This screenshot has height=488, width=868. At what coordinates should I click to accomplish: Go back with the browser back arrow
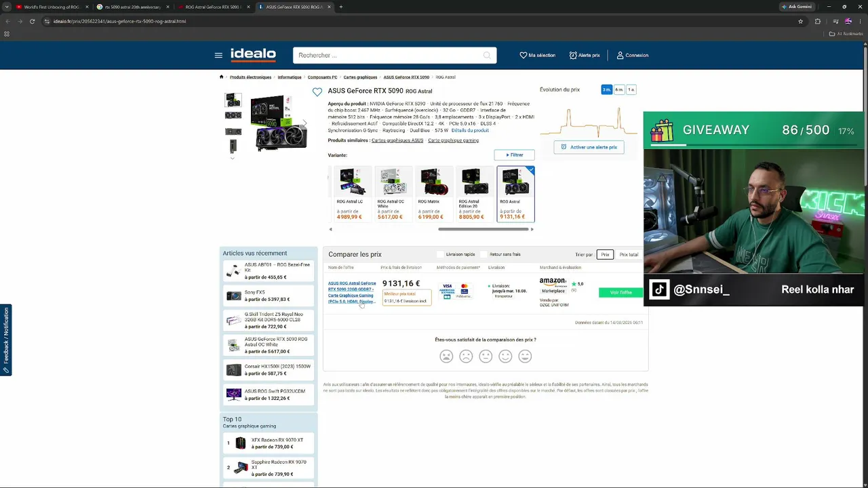(x=7, y=21)
